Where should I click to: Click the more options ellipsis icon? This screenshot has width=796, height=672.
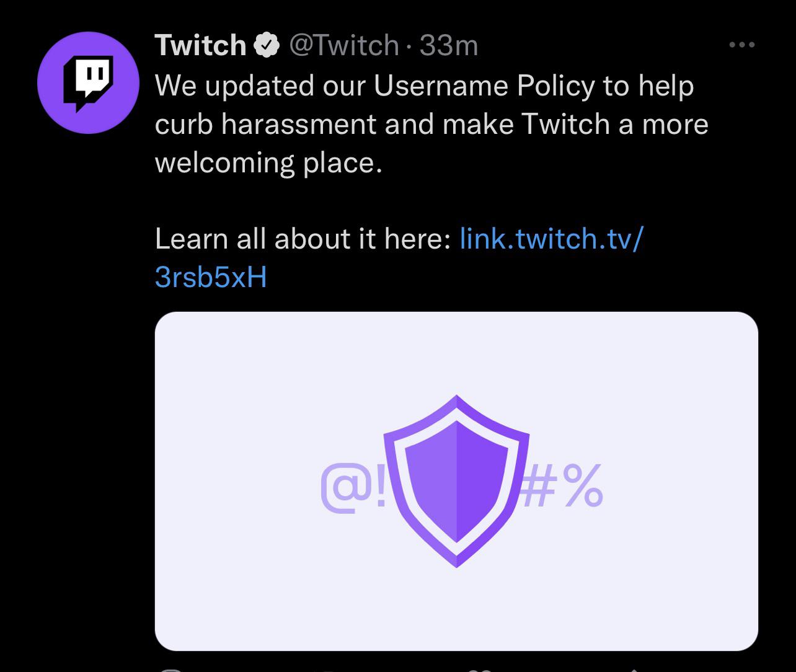pyautogui.click(x=742, y=43)
